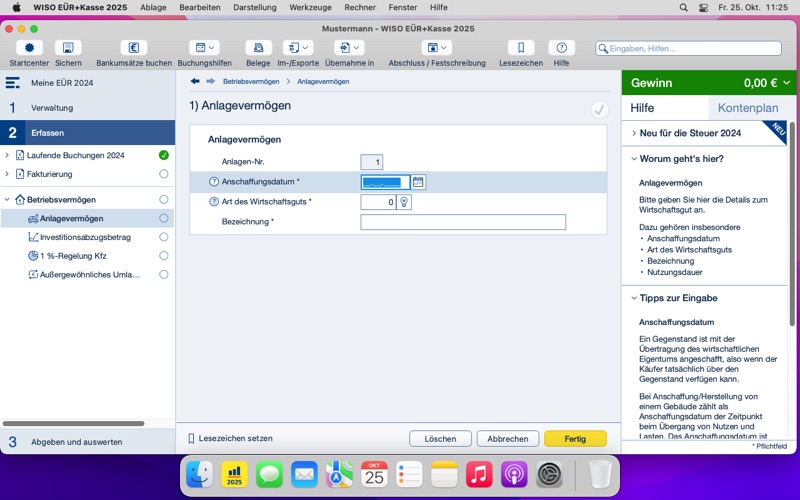Open Abschluss / Festschreibung dropdown arrow
Viewport: 800px width, 500px height.
click(443, 48)
